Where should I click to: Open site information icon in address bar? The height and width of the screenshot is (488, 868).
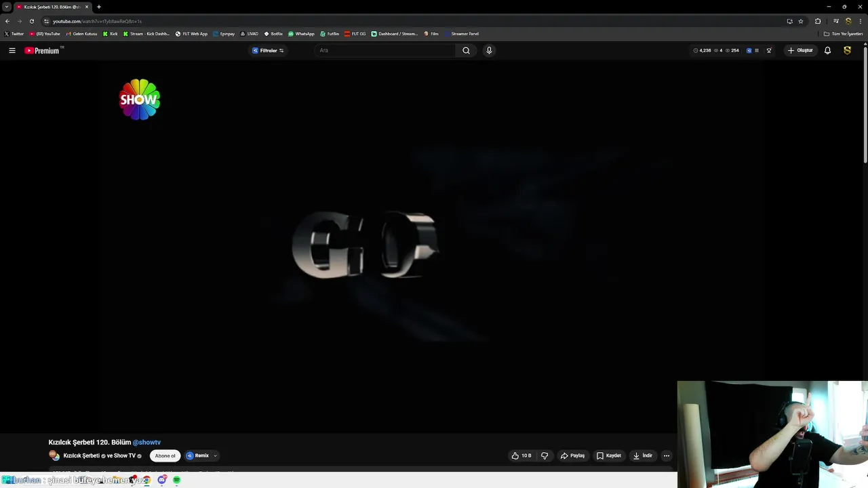(x=46, y=21)
